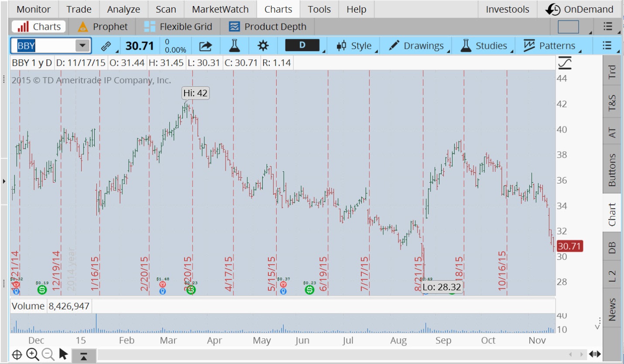Open the D timeframe dropdown
Viewport: 624px width, 364px height.
click(x=305, y=45)
